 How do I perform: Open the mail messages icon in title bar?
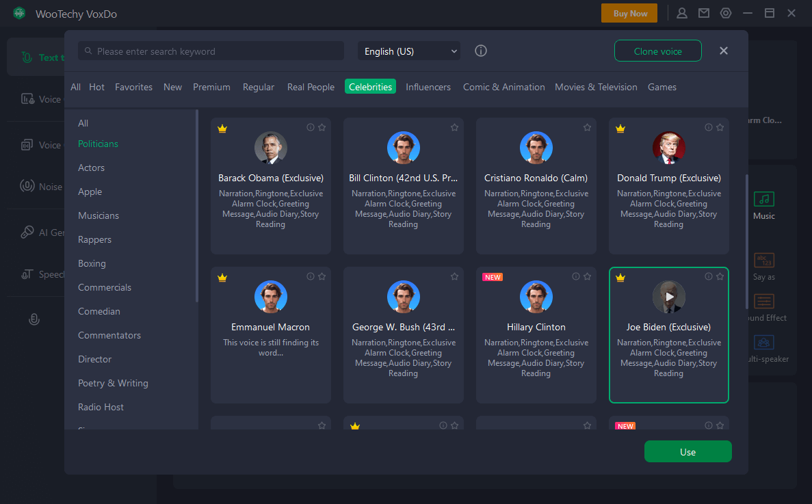(704, 13)
